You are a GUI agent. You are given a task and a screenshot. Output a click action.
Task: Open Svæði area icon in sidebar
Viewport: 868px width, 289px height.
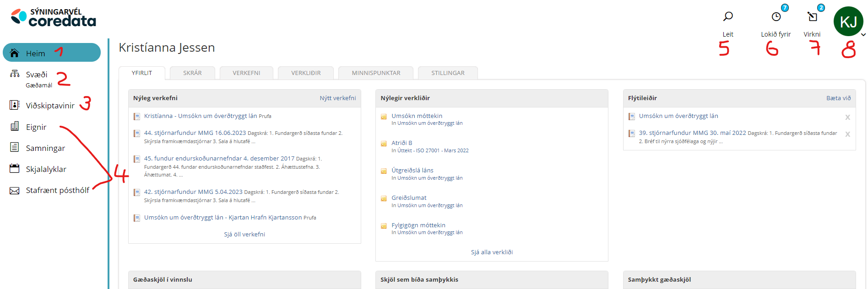coord(15,74)
